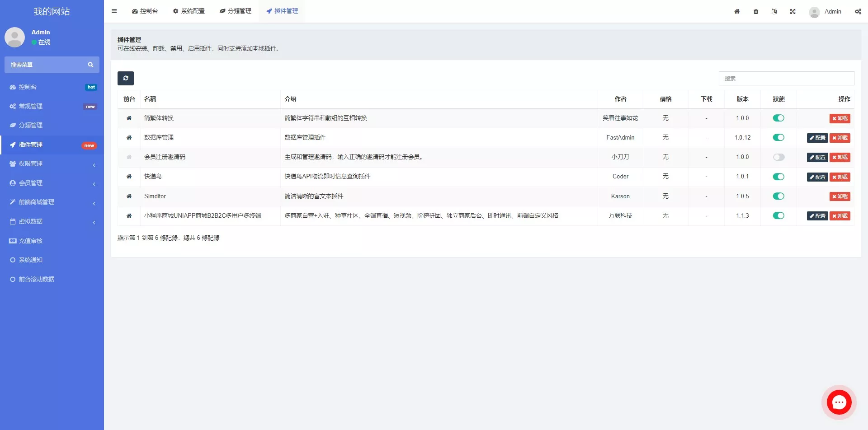The image size is (868, 430).
Task: Click the plugin table search field
Action: [x=786, y=79]
